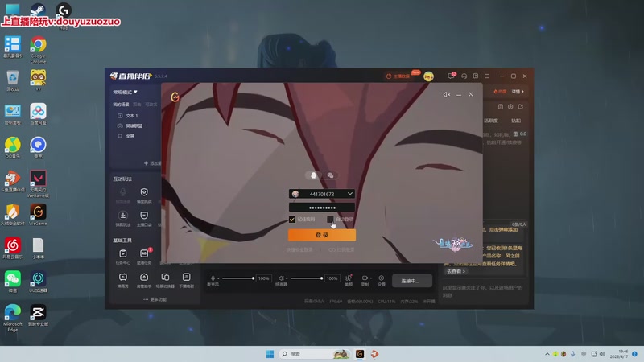Screen dimensions: 644x362
Task: Open the 详情 details link
Action: tap(518, 92)
